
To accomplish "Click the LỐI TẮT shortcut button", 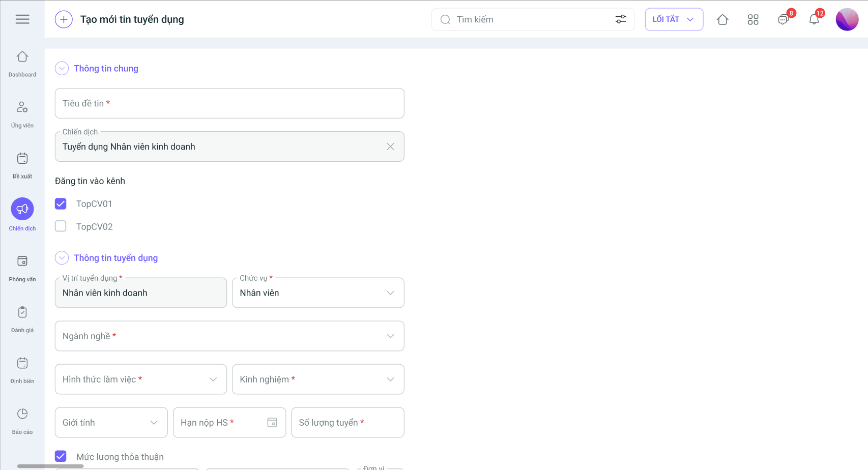I will pos(674,19).
